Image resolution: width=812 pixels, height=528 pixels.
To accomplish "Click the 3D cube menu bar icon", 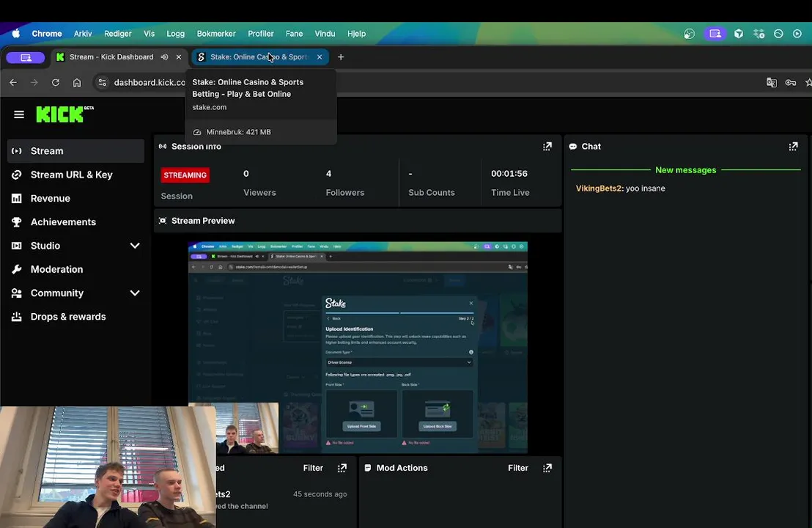I will 739,34.
